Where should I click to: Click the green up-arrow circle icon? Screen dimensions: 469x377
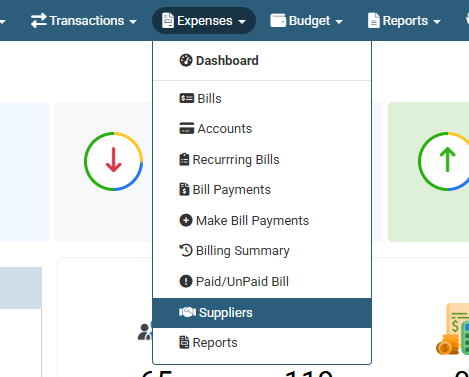[x=444, y=161]
